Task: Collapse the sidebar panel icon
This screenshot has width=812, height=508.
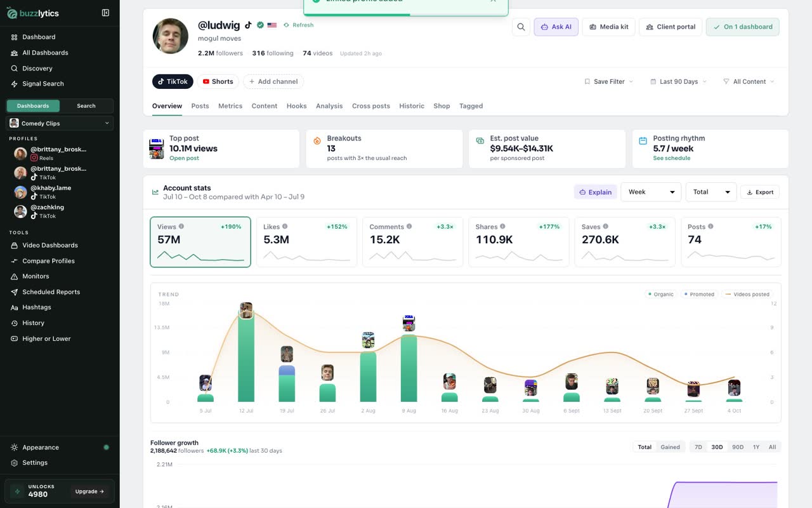Action: (105, 13)
